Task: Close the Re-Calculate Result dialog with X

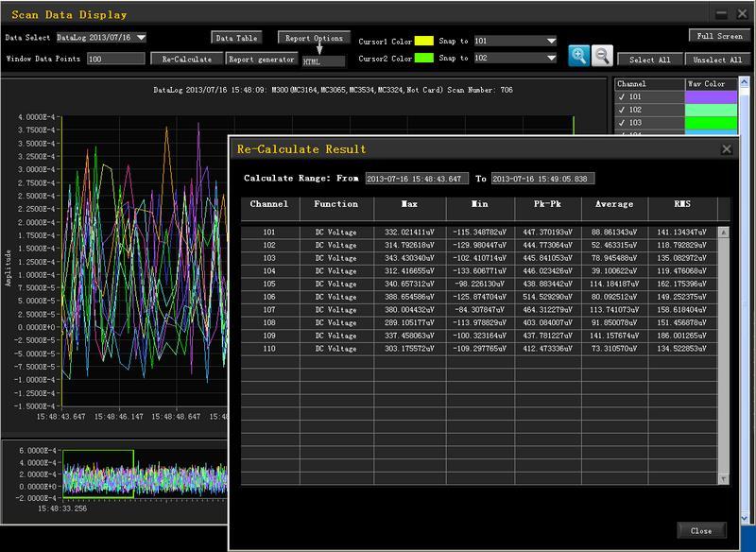Action: pyautogui.click(x=726, y=148)
